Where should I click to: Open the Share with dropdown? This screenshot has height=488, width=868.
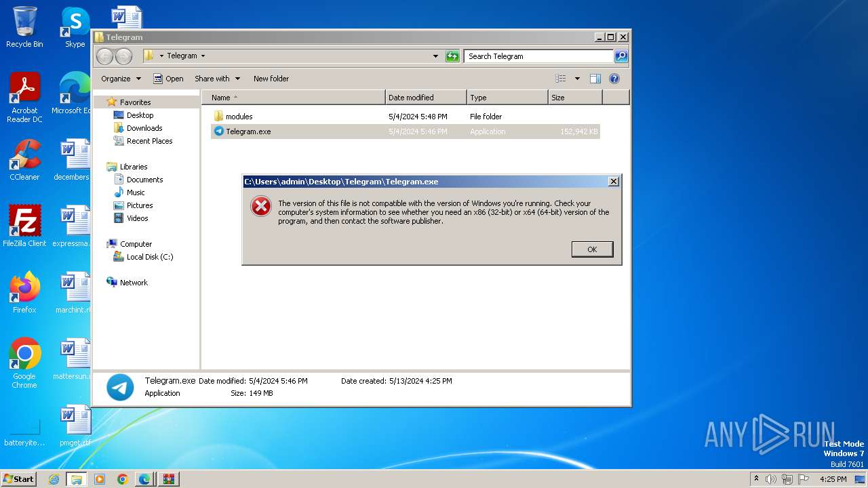[x=217, y=79]
